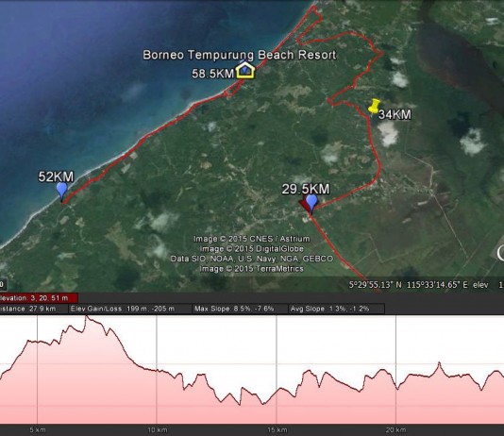
Task: Click the 15 km axis gridline
Action: 277,370
